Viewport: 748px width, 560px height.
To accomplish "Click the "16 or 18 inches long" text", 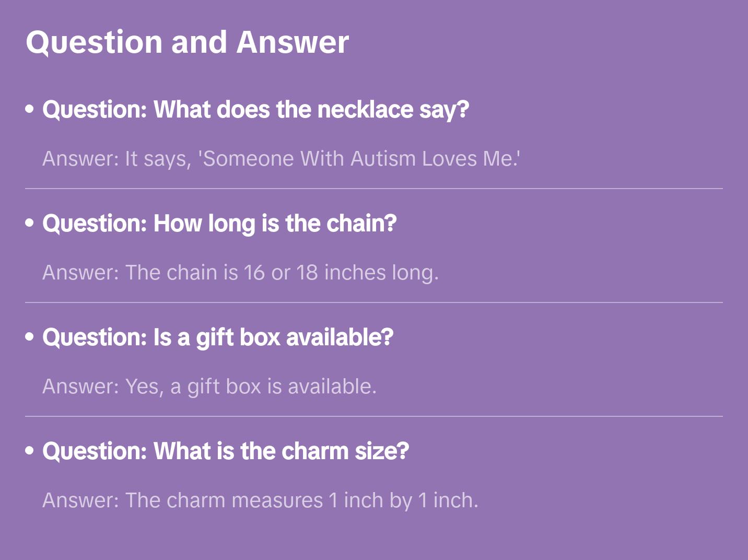I will (341, 273).
